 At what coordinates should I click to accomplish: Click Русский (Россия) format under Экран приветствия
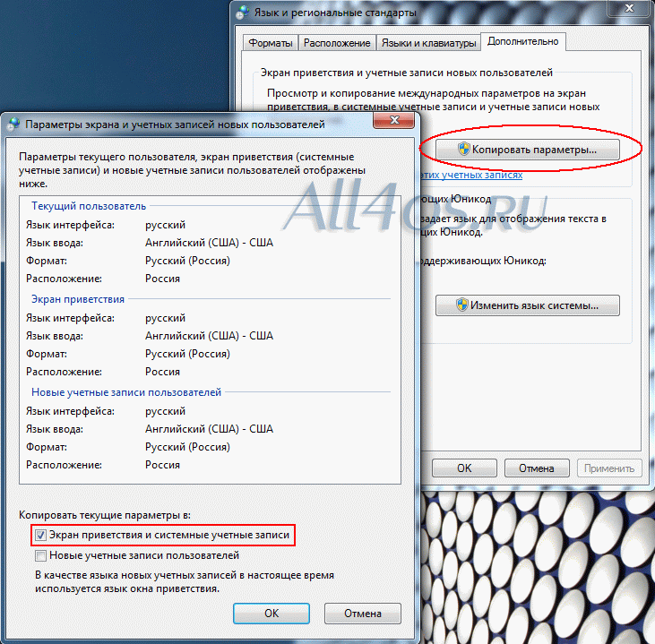(x=187, y=354)
